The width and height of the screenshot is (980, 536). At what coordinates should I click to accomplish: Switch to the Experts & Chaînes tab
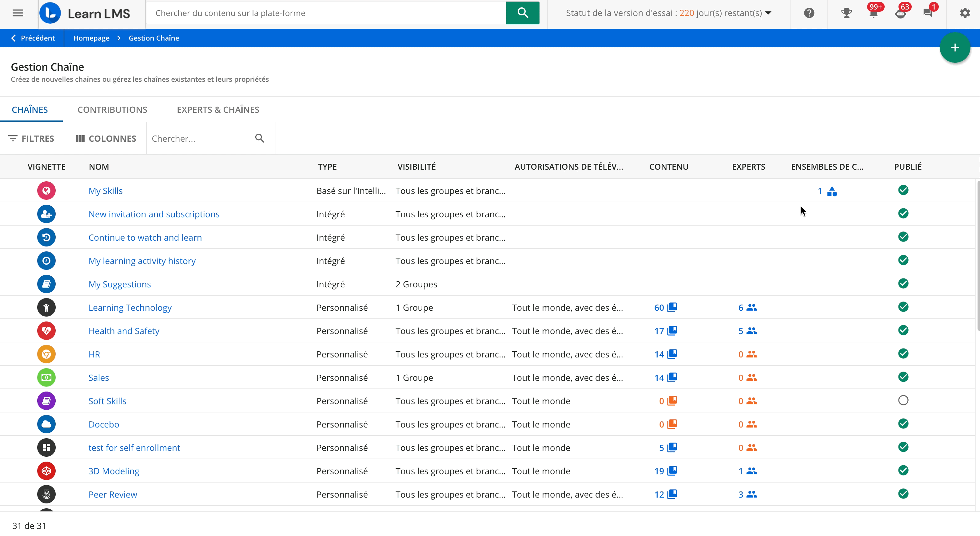pyautogui.click(x=218, y=109)
